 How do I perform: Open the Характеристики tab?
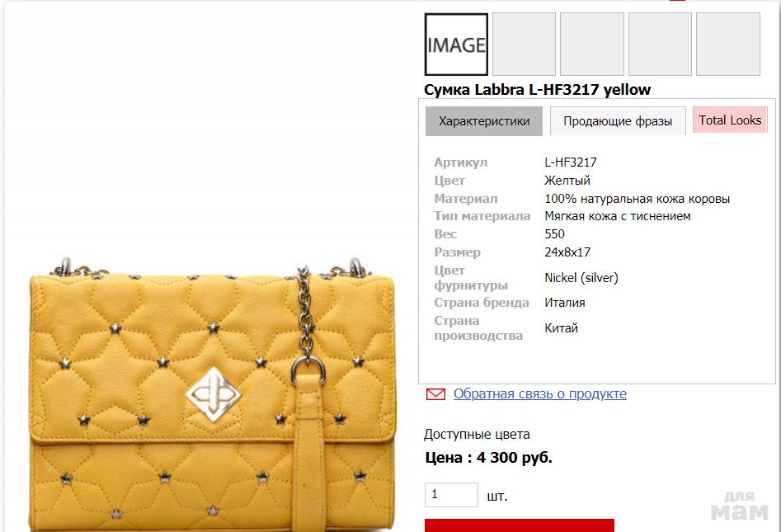(x=483, y=121)
